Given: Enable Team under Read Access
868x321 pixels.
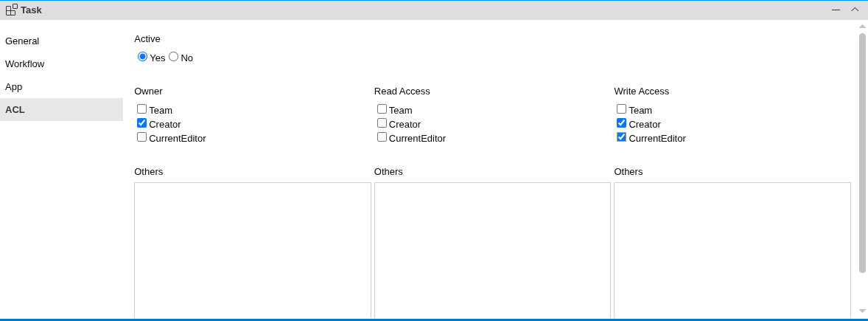Looking at the screenshot, I should (x=382, y=109).
